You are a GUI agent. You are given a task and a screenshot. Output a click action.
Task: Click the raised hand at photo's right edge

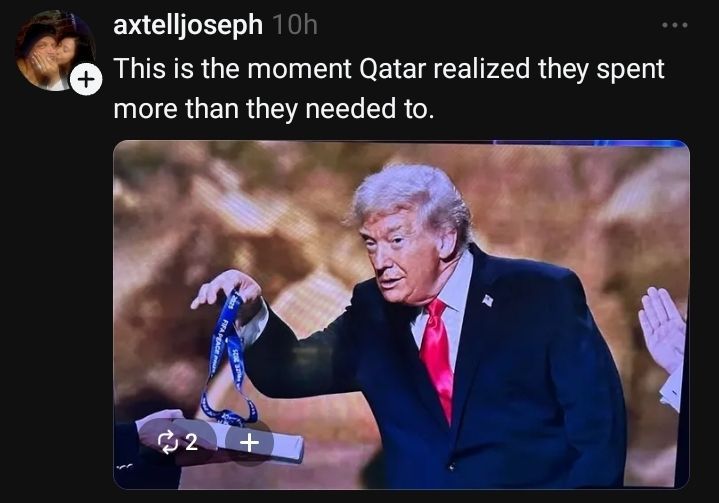(663, 329)
